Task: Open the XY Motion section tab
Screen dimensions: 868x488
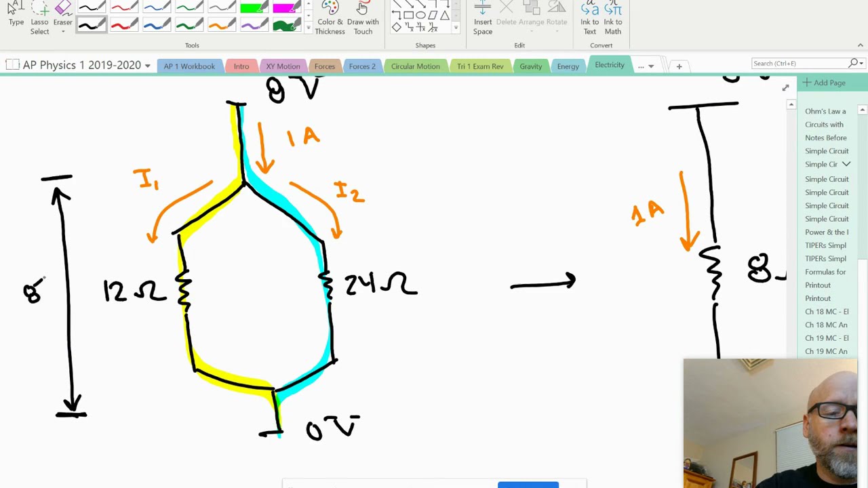Action: pyautogui.click(x=283, y=66)
